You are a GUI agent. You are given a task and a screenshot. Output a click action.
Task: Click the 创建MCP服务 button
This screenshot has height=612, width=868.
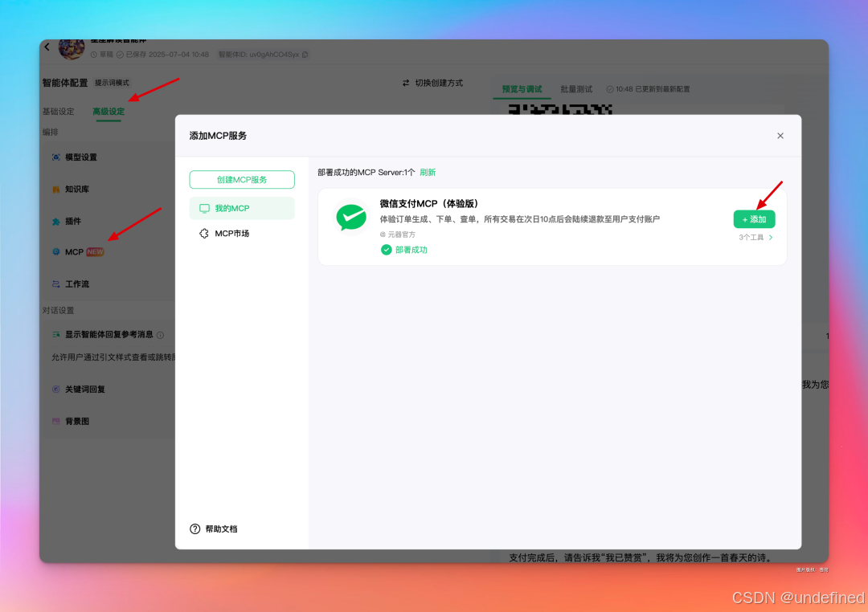(x=242, y=179)
